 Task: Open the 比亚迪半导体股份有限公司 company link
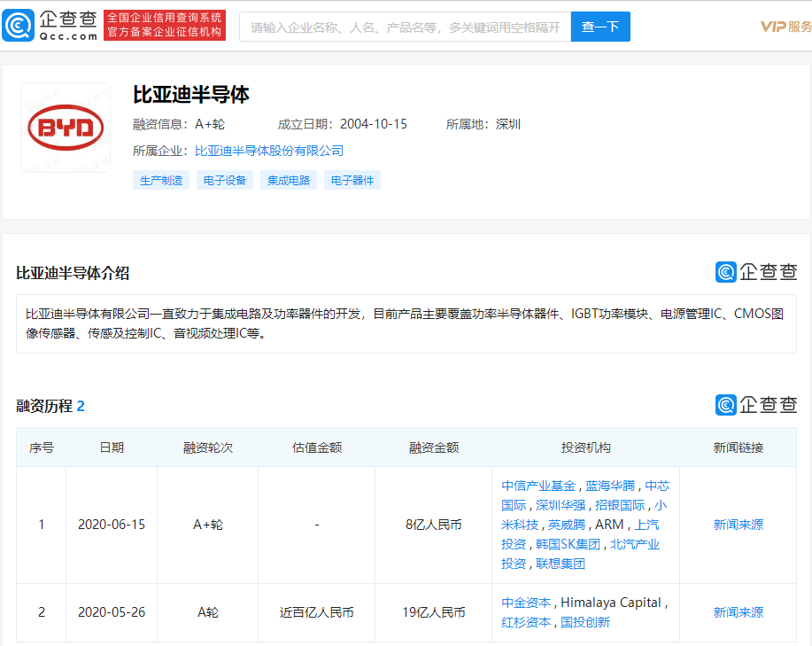click(269, 151)
